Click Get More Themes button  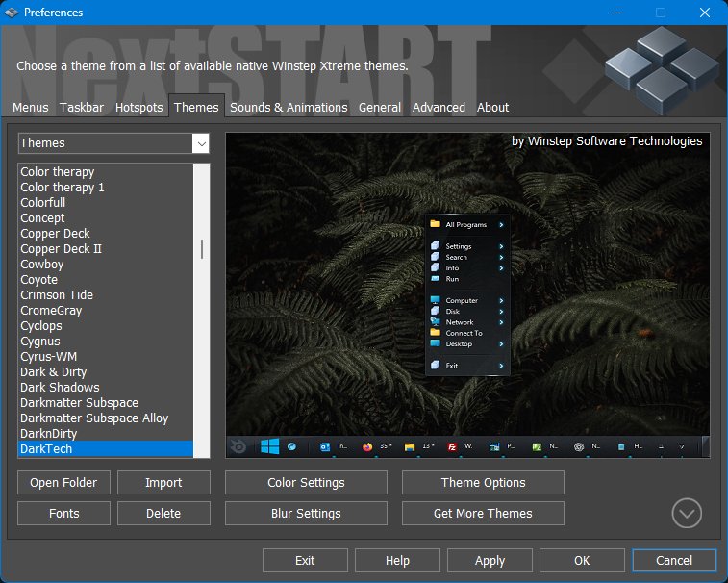pyautogui.click(x=483, y=514)
